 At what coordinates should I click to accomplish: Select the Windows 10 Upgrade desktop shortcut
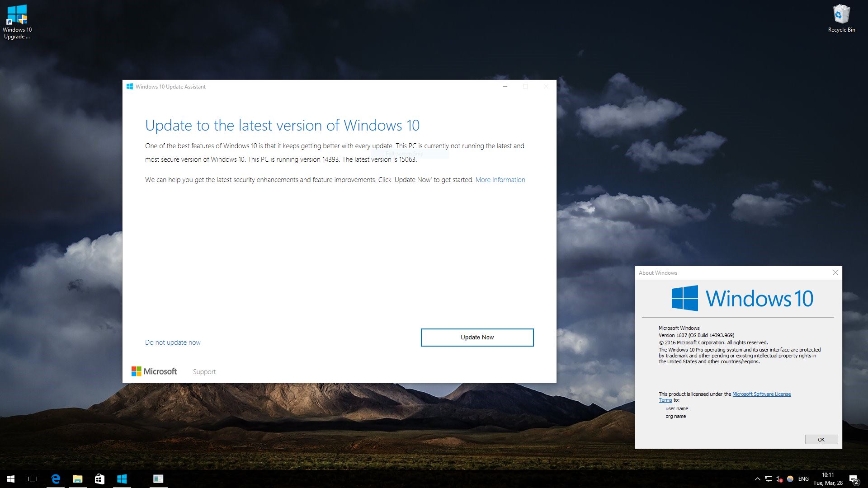pyautogui.click(x=17, y=21)
